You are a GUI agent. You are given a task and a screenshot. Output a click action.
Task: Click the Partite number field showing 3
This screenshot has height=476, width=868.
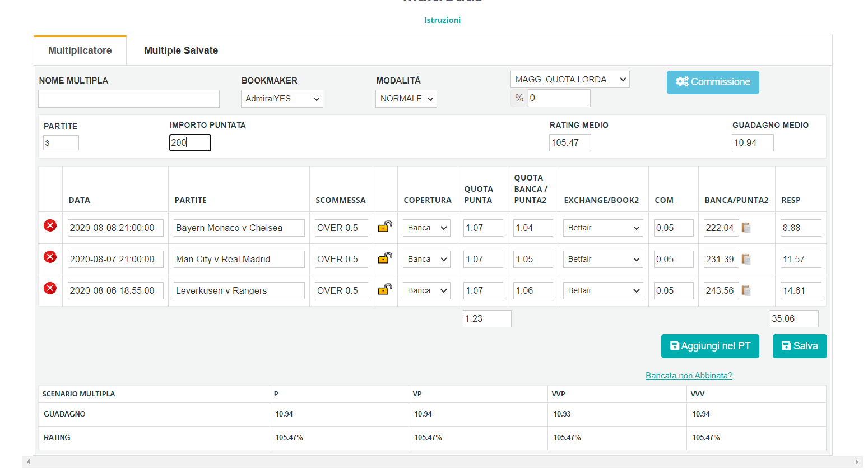[x=61, y=143]
